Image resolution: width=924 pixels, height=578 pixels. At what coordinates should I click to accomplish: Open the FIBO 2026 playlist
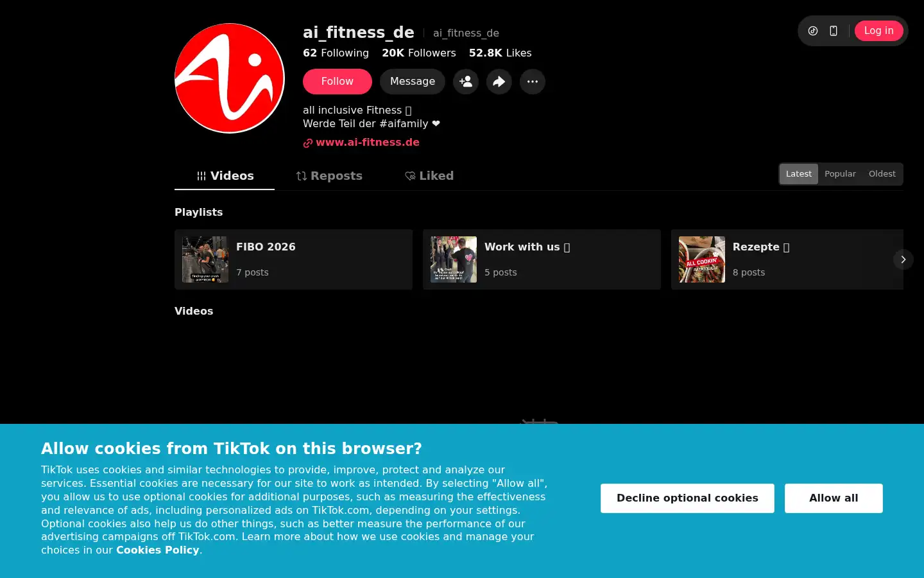click(293, 259)
